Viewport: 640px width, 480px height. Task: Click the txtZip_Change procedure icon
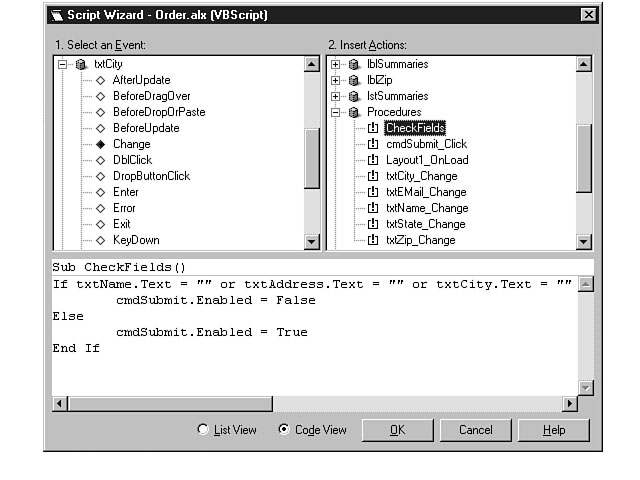(x=373, y=240)
